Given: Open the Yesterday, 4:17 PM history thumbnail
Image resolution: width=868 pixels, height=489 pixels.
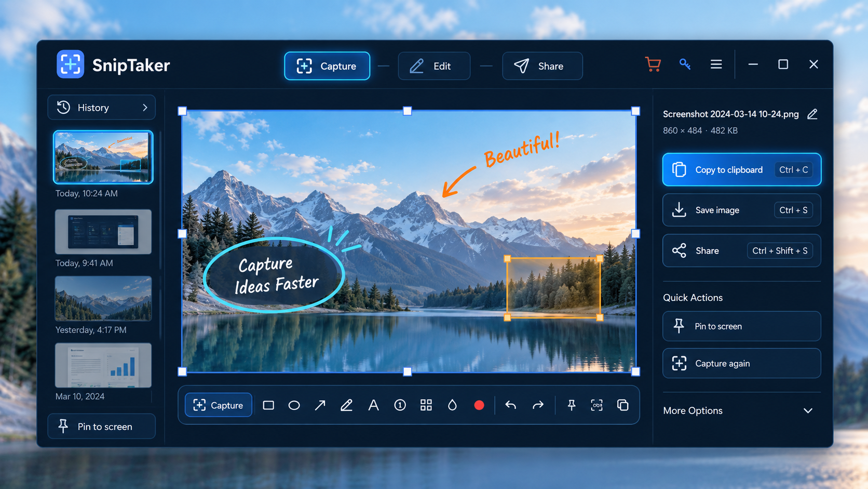Looking at the screenshot, I should (103, 298).
